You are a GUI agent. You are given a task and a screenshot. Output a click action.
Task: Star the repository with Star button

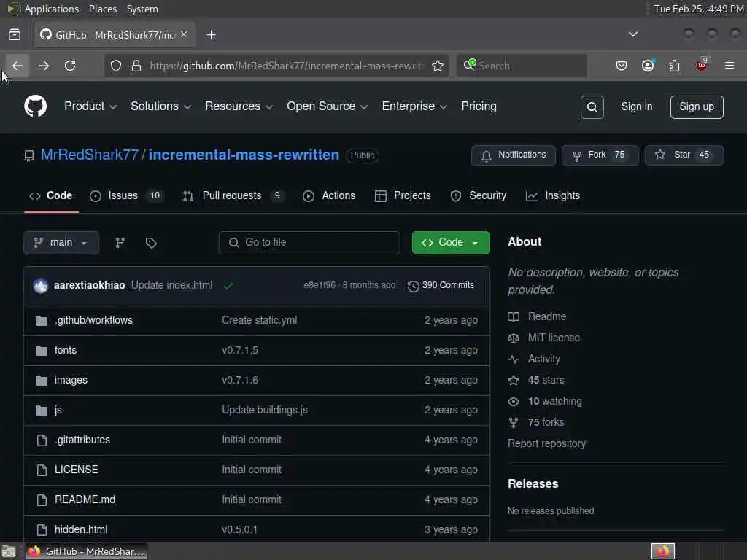684,155
